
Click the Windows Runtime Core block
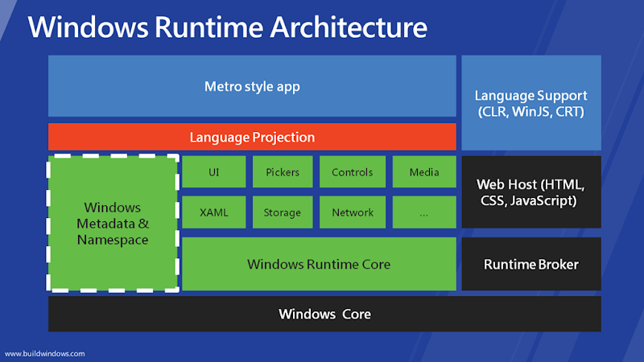click(x=319, y=264)
